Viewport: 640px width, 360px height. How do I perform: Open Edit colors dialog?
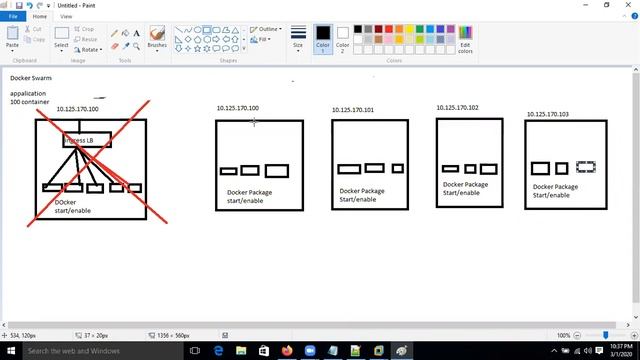(x=465, y=39)
